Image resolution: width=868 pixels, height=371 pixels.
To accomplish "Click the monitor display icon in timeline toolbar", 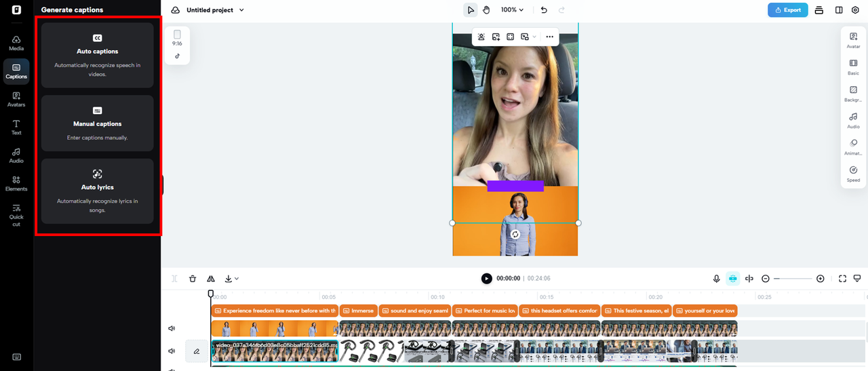I will tap(857, 279).
